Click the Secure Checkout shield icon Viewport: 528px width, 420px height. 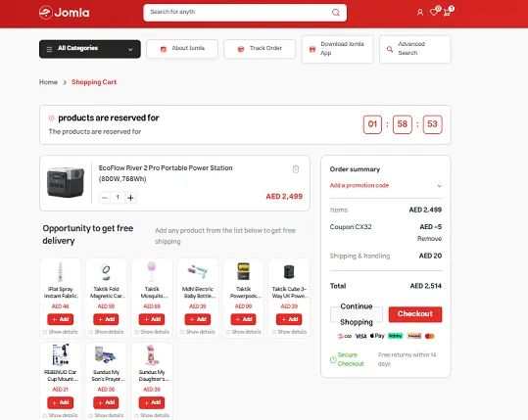(333, 359)
